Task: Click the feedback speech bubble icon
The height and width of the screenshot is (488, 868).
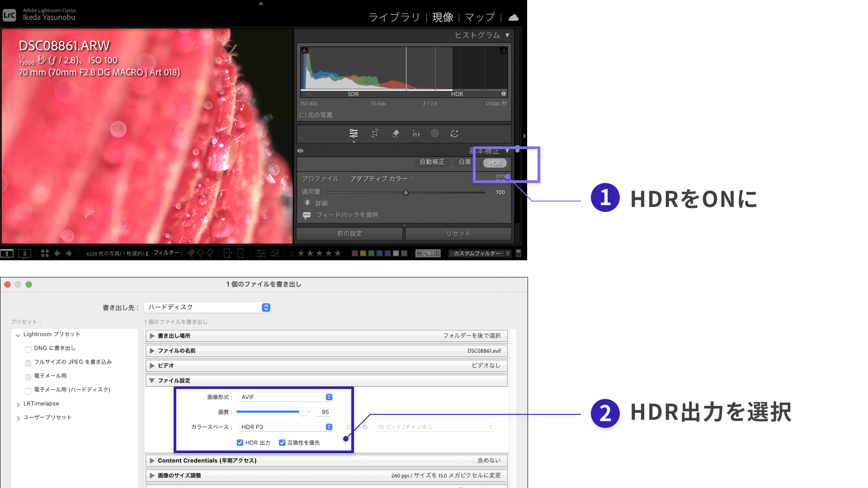Action: 307,216
